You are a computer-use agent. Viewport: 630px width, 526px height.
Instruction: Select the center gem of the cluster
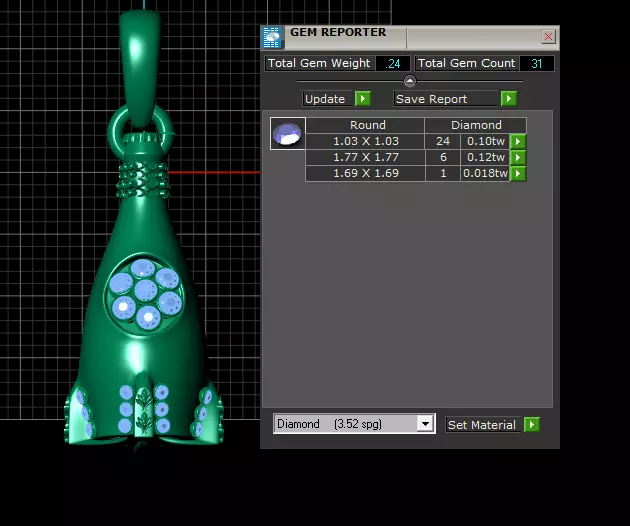pyautogui.click(x=145, y=291)
